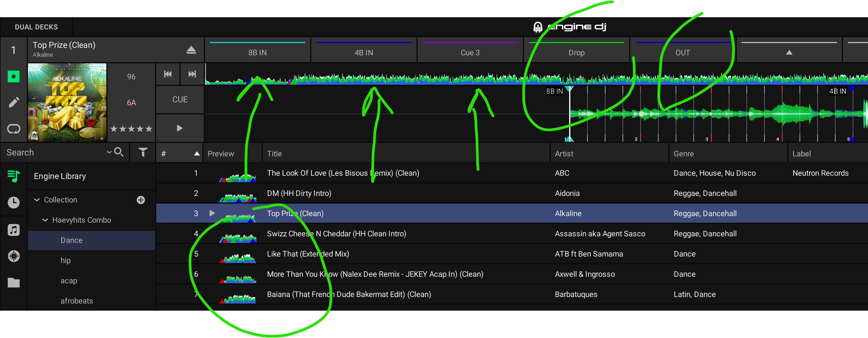Open the DUAL DECKS tab
Screen dimensions: 868x338
pyautogui.click(x=36, y=27)
